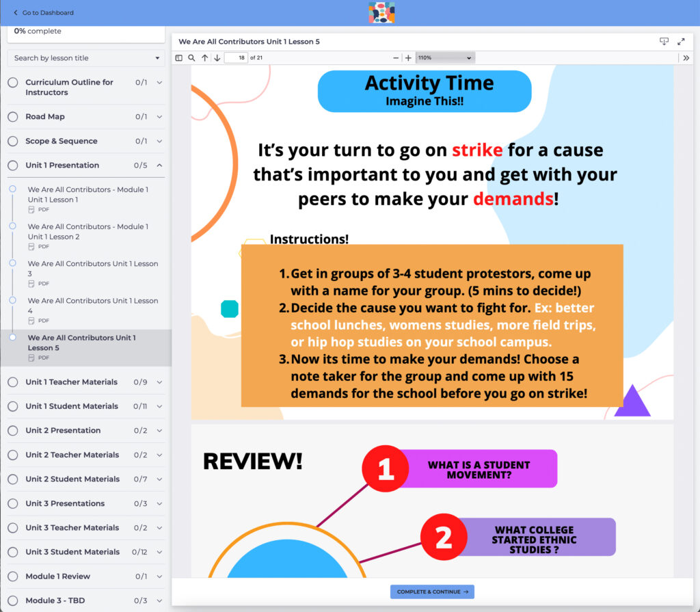Zoom in with the plus icon
700x612 pixels.
(408, 58)
